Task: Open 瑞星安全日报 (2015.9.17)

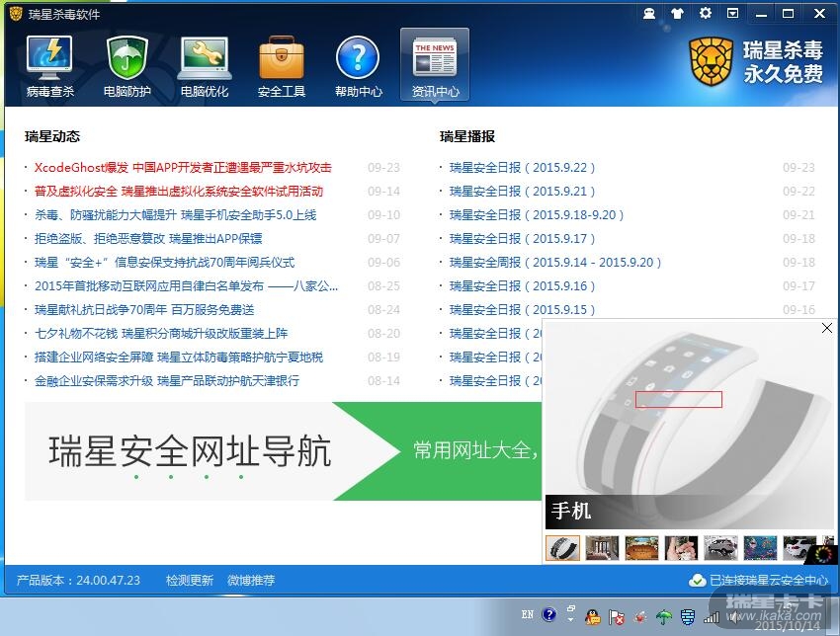Action: pyautogui.click(x=523, y=238)
